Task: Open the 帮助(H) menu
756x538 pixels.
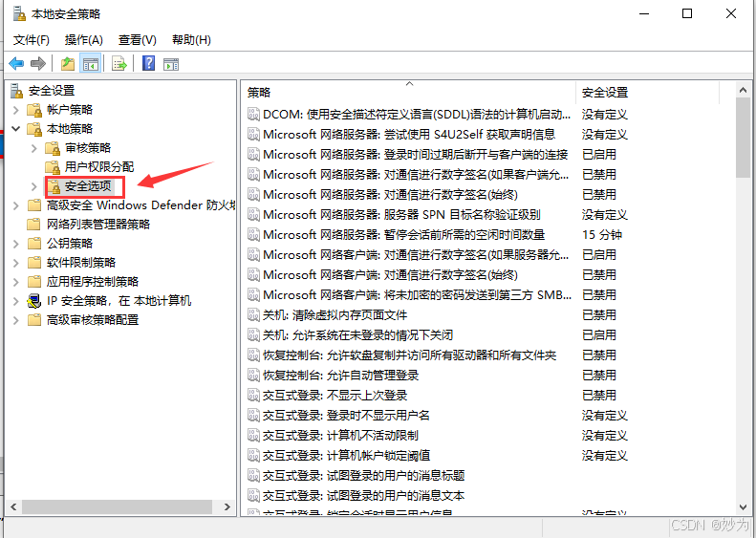Action: click(x=191, y=40)
